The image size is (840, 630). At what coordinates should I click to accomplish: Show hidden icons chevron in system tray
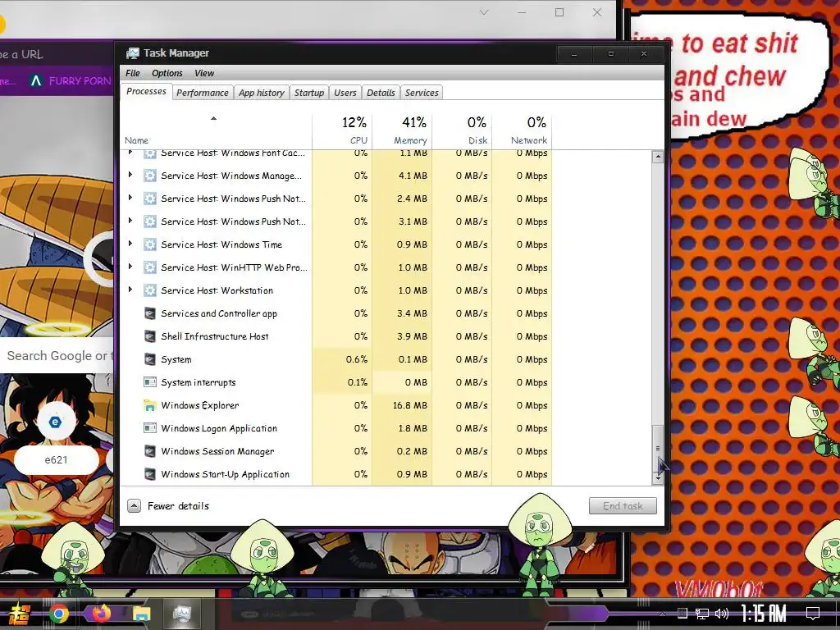(663, 614)
